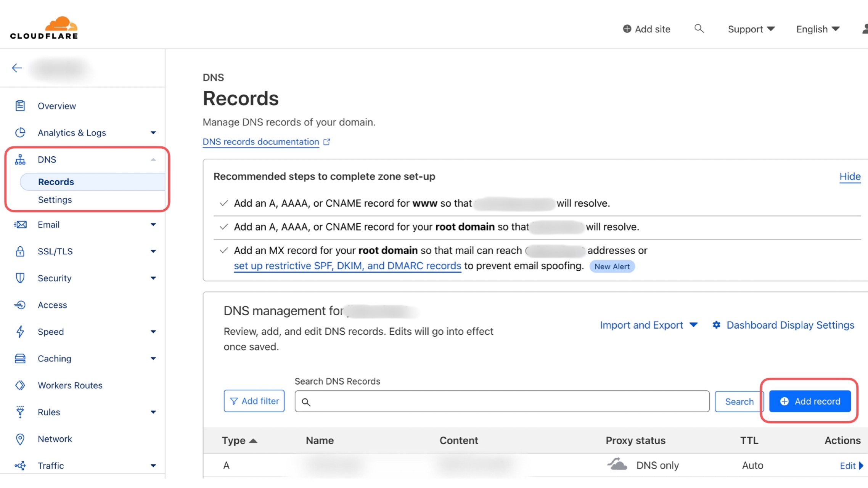Click the back arrow icon in sidebar

point(17,68)
